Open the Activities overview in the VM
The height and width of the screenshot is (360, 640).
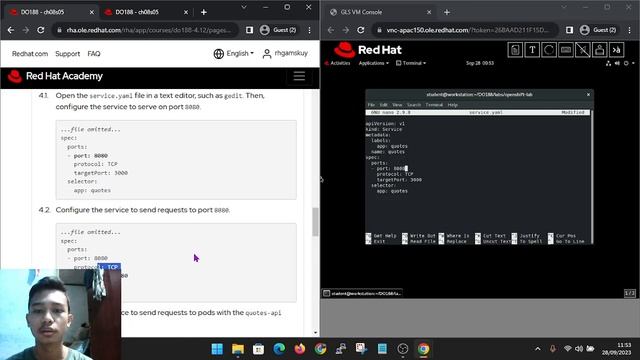point(338,63)
